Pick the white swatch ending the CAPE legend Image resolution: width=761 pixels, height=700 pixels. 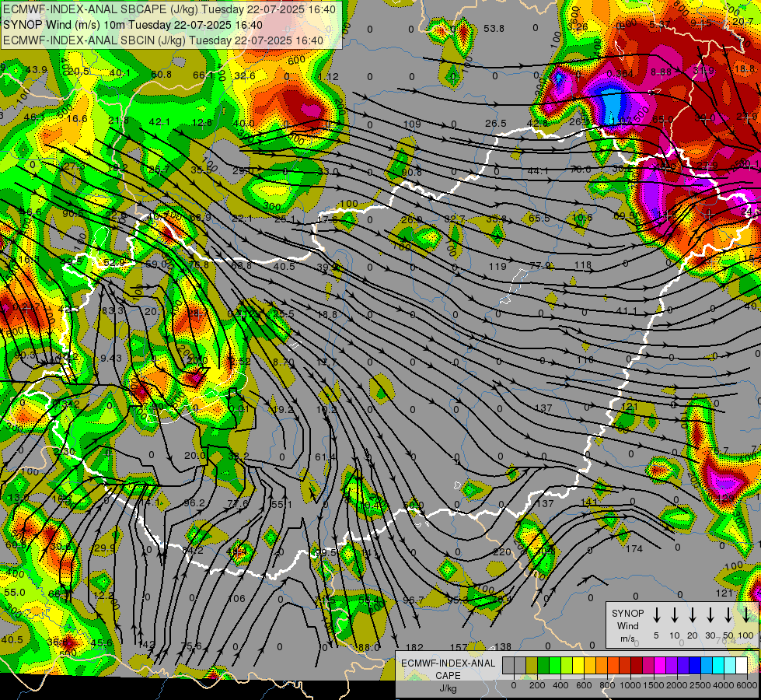(741, 665)
